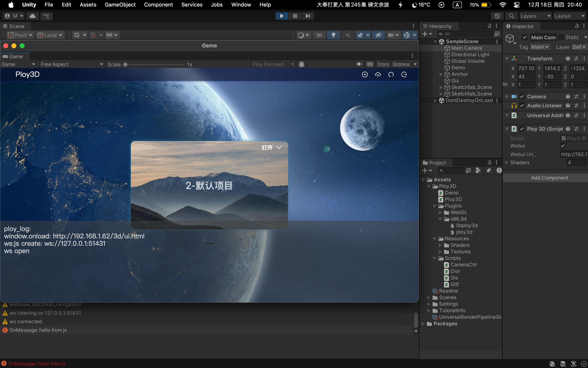Uncheck the Webui checkbox
The image size is (588, 368).
(563, 146)
